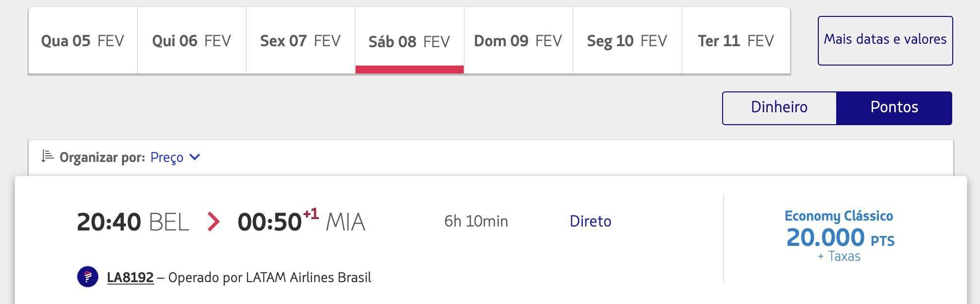This screenshot has height=304, width=980.
Task: Choose Economy Clássico 20.000 PTS fare
Action: click(x=839, y=236)
